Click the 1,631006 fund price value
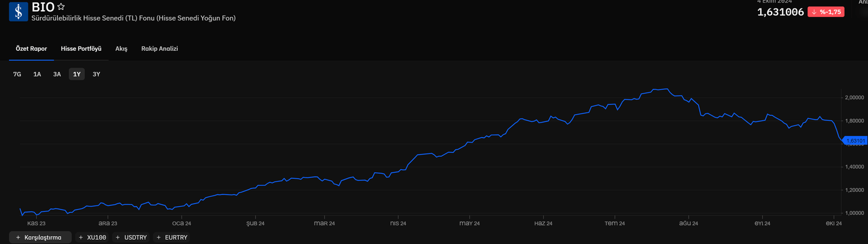 pos(780,11)
